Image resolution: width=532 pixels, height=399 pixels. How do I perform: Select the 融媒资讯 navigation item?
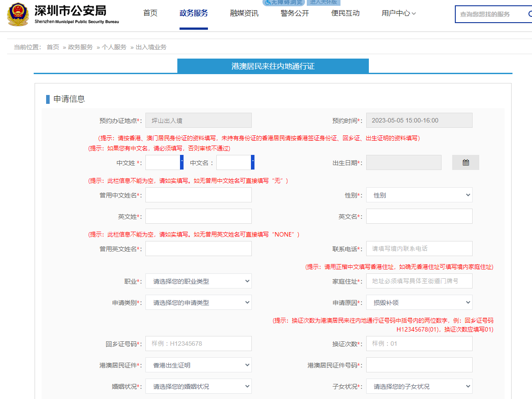coord(244,13)
